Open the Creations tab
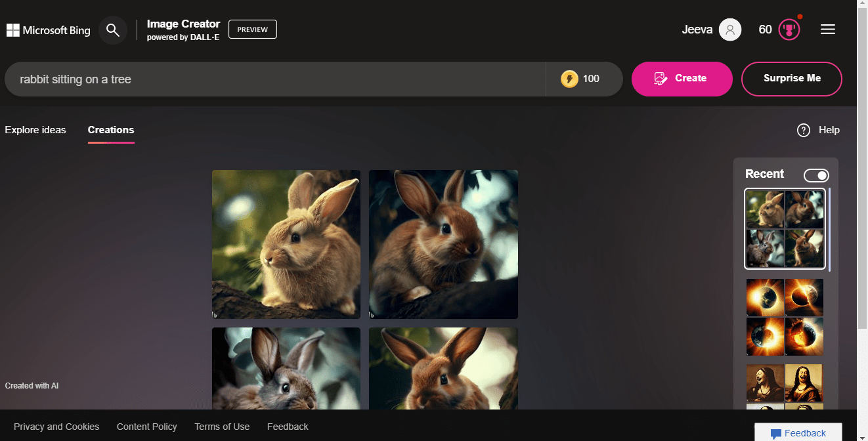Viewport: 868px width, 441px height. (x=110, y=130)
